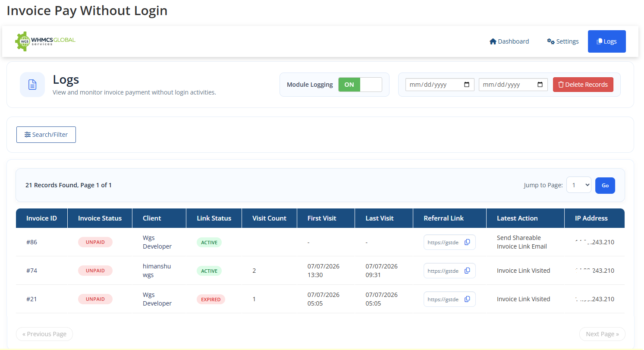Open calendar picker on first date field
Viewport: 644px width, 350px height.
(467, 85)
